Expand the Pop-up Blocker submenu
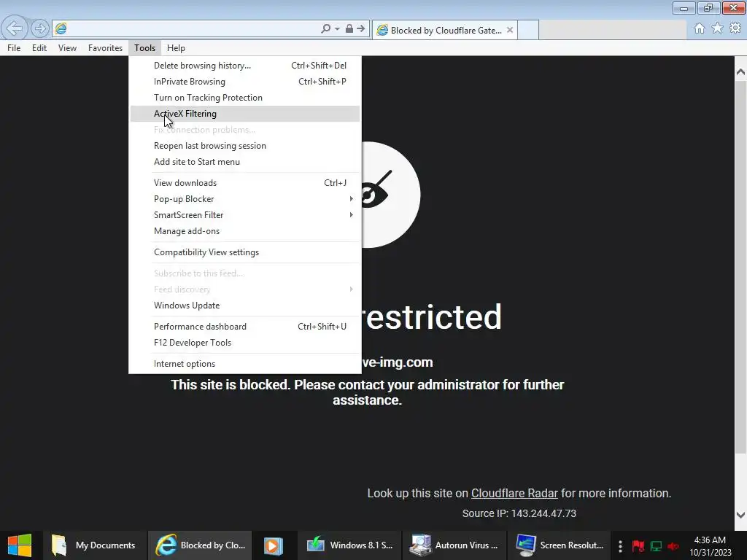The width and height of the screenshot is (747, 560). (245, 199)
